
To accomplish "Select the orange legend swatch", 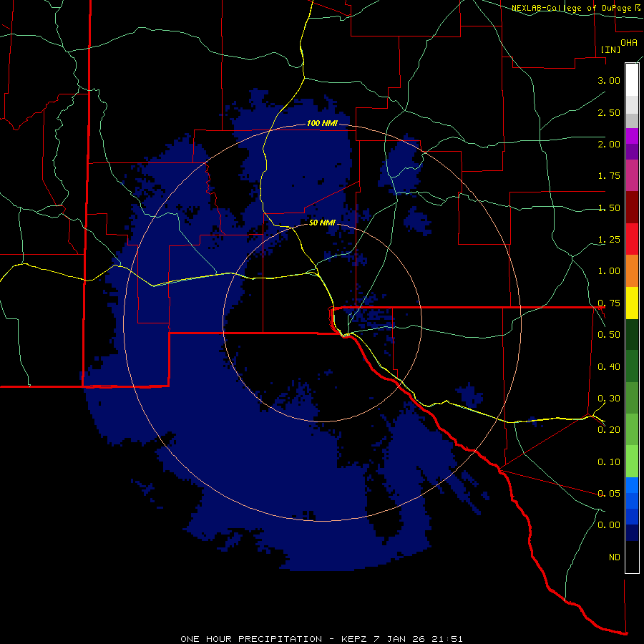I will (x=632, y=271).
